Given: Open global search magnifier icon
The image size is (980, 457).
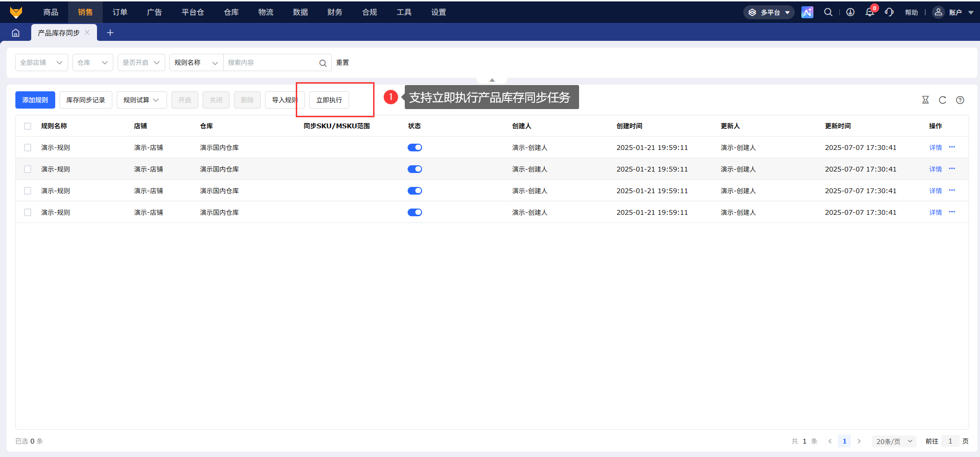Looking at the screenshot, I should (x=828, y=12).
